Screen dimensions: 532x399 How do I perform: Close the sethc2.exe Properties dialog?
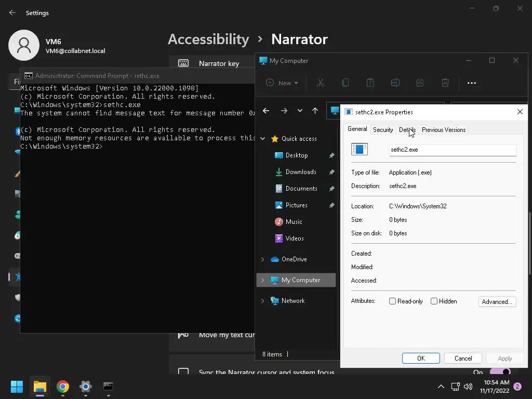click(520, 112)
